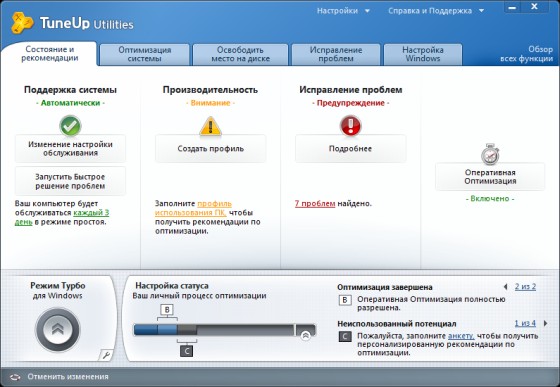Switch to Оптимизация системы tab
Viewport: 560px width, 387px height.
click(145, 54)
